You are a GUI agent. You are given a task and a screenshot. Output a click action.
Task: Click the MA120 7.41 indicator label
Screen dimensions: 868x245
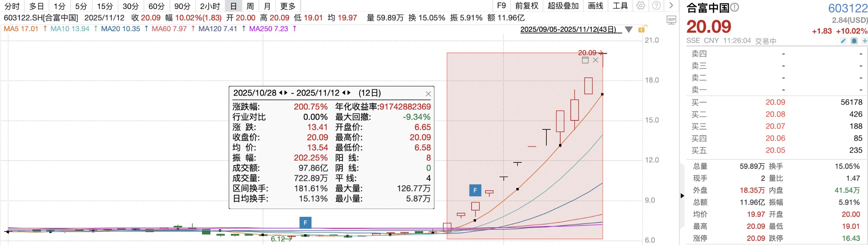(x=218, y=29)
